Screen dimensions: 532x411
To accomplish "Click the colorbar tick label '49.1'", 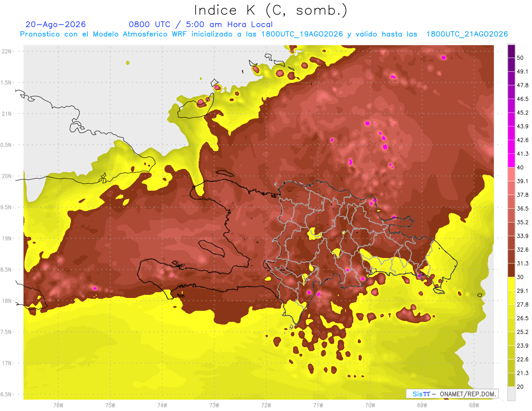I will [x=523, y=72].
